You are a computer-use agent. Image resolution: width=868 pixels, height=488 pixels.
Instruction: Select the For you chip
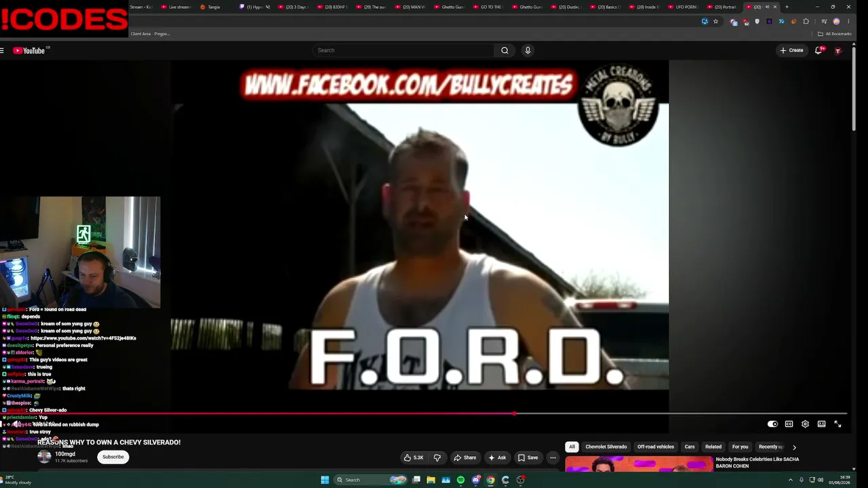point(740,447)
